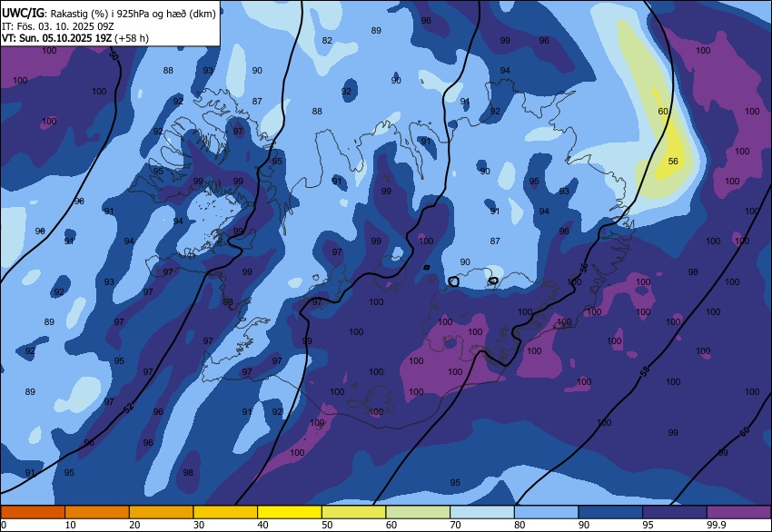
Task: Click the '56' humidity value in the yellow area
Action: point(673,161)
